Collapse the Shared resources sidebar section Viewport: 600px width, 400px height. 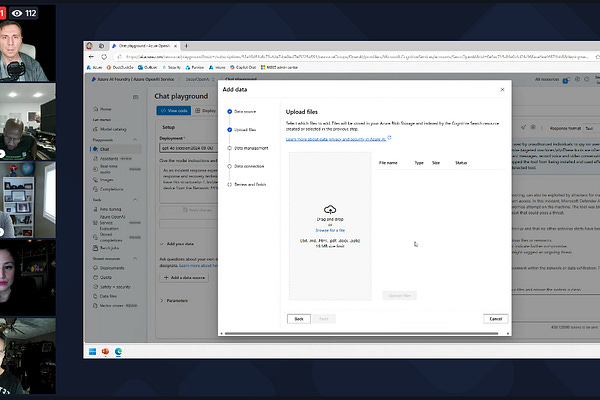pyautogui.click(x=135, y=259)
